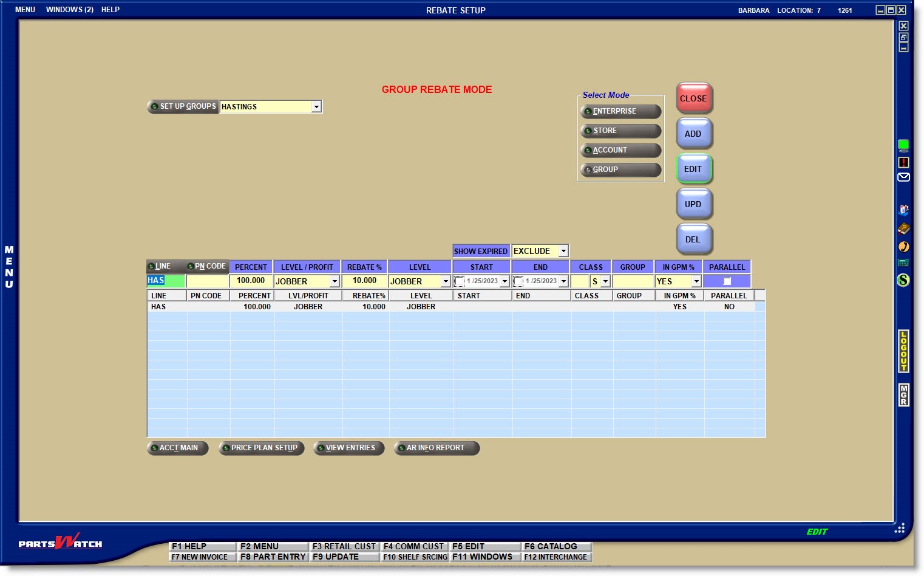Open the WINDOWS (2) menu

pyautogui.click(x=69, y=10)
